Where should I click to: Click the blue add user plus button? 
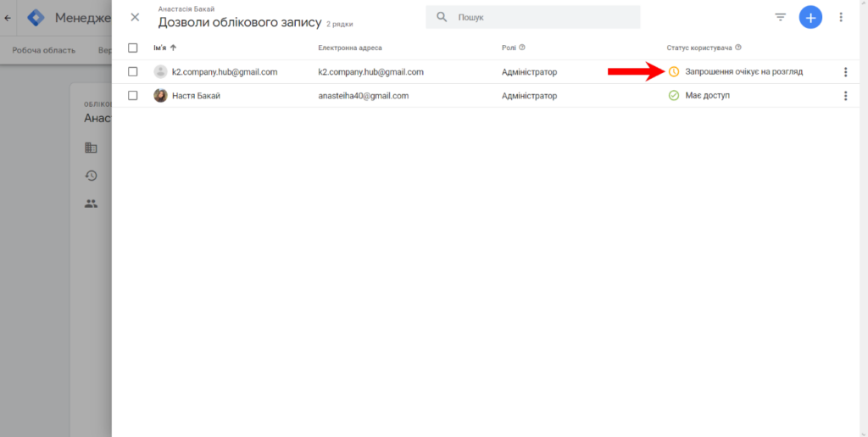coord(810,17)
